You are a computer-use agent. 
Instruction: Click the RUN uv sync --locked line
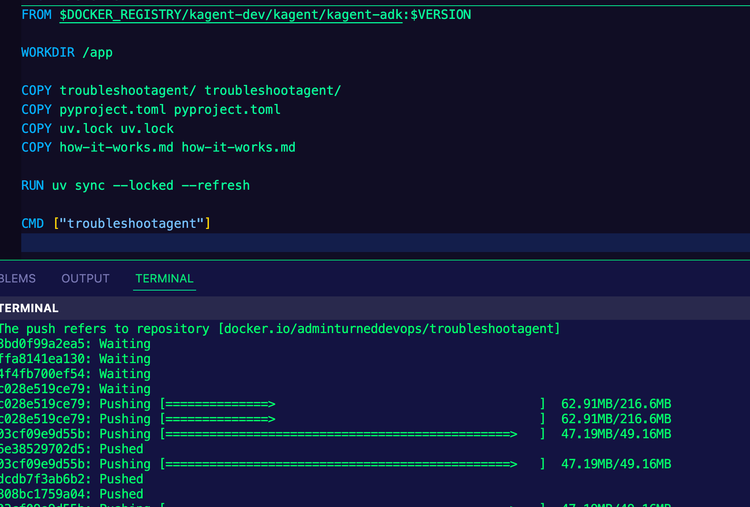coord(135,186)
